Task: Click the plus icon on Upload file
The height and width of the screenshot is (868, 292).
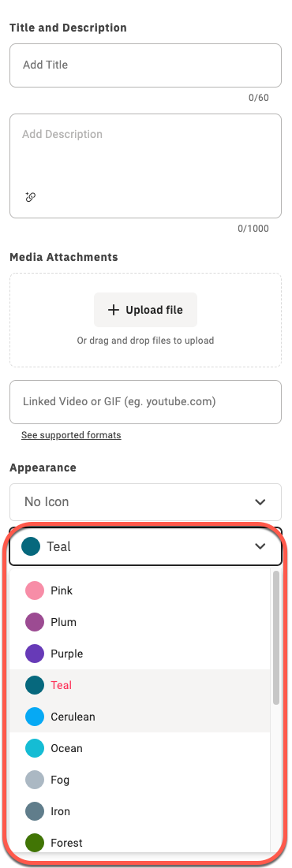Action: coord(113,310)
